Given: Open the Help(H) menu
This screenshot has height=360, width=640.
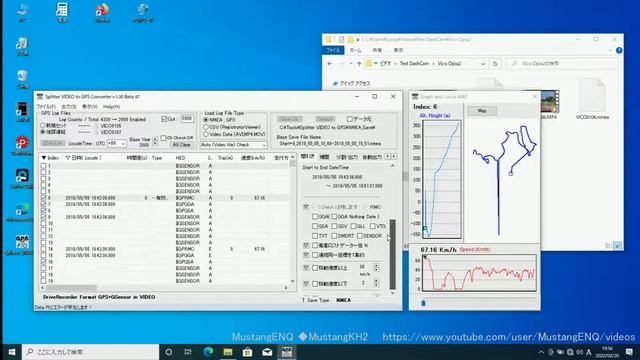Looking at the screenshot, I should [111, 107].
